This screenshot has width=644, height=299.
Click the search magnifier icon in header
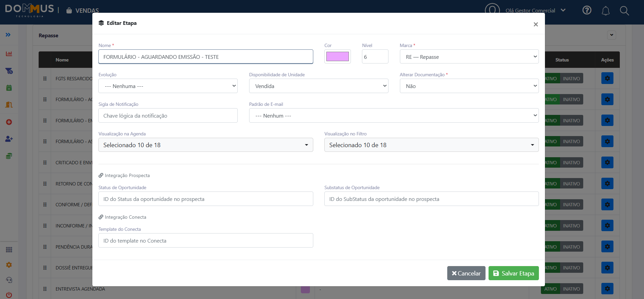[624, 11]
